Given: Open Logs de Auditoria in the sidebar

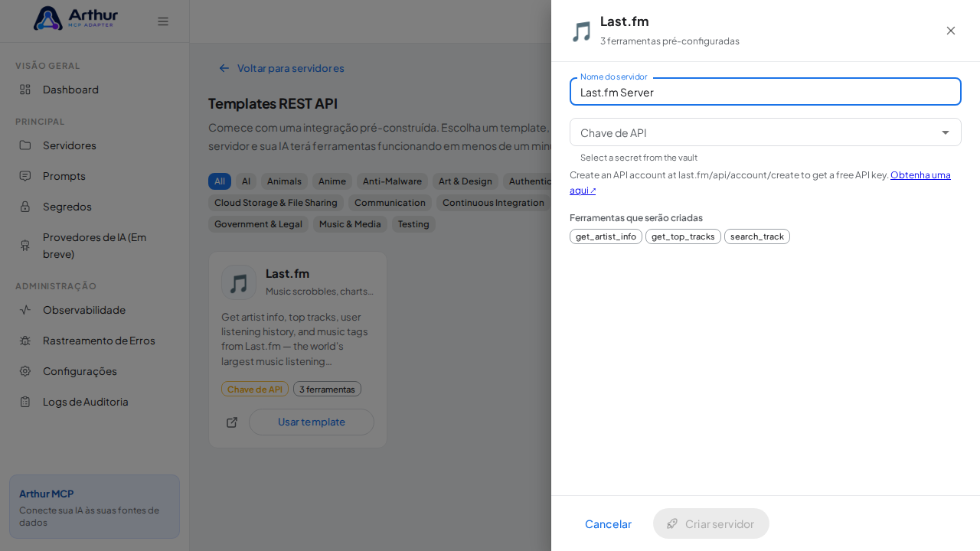Looking at the screenshot, I should [94, 402].
